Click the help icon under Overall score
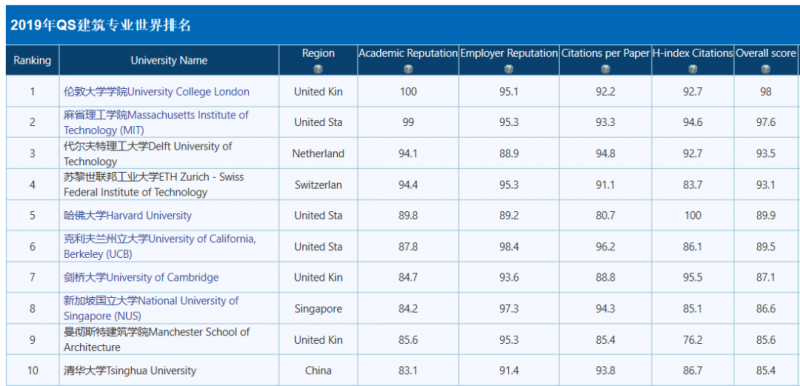Viewport: 800px width, 386px height. [765, 69]
